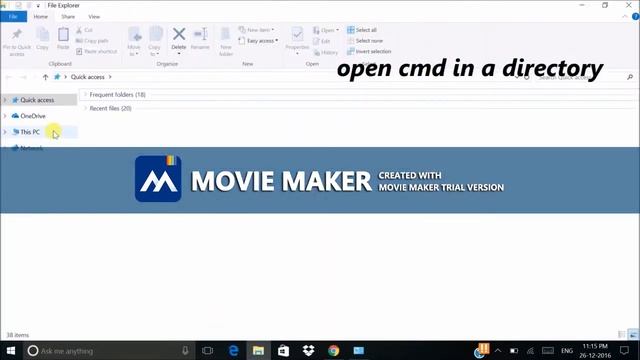
Task: Click the Windows Start button
Action: 11,351
